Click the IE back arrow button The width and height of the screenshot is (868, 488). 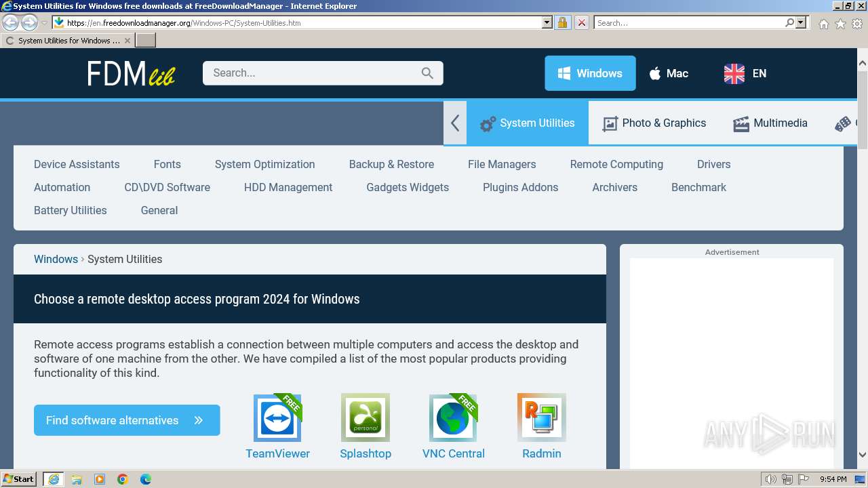(x=11, y=22)
